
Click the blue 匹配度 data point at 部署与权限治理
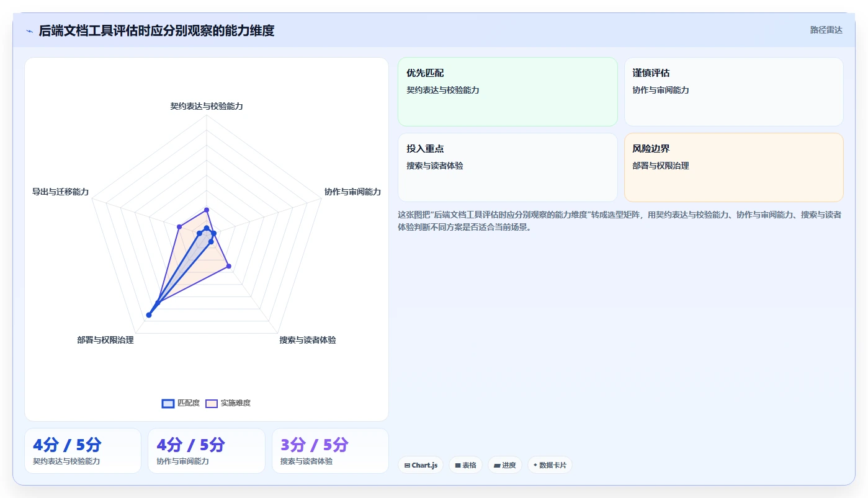click(149, 315)
